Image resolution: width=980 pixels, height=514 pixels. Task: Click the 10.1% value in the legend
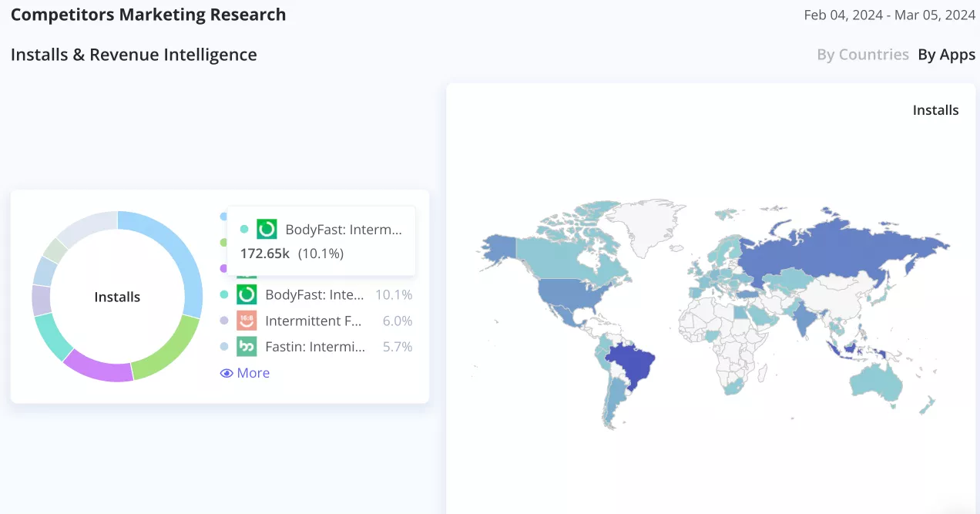394,294
